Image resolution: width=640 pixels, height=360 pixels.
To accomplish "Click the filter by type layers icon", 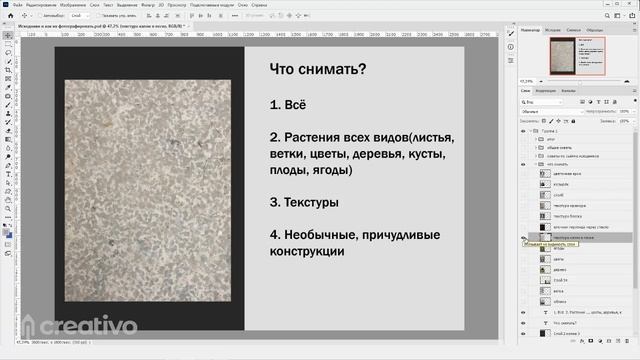I will [x=598, y=102].
